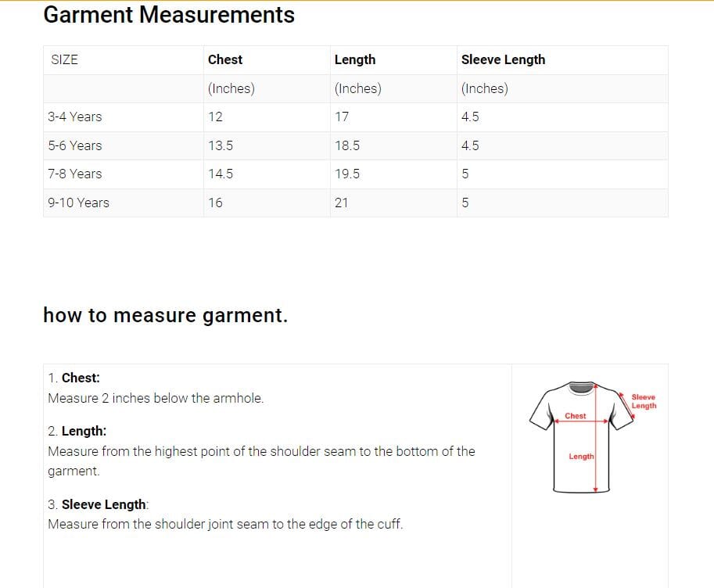Select the 3-4 Years size row label

75,117
